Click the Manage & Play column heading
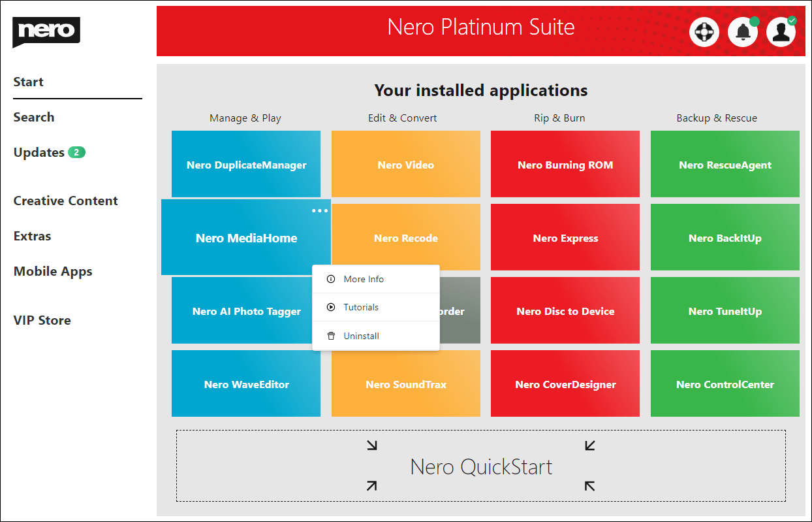Image resolution: width=812 pixels, height=522 pixels. point(245,118)
